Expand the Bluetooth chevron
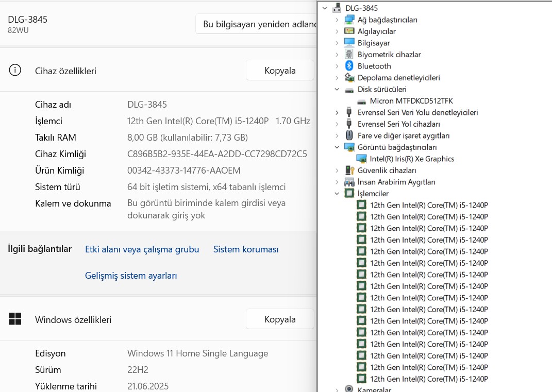Viewport: 552px width, 392px height. 337,66
